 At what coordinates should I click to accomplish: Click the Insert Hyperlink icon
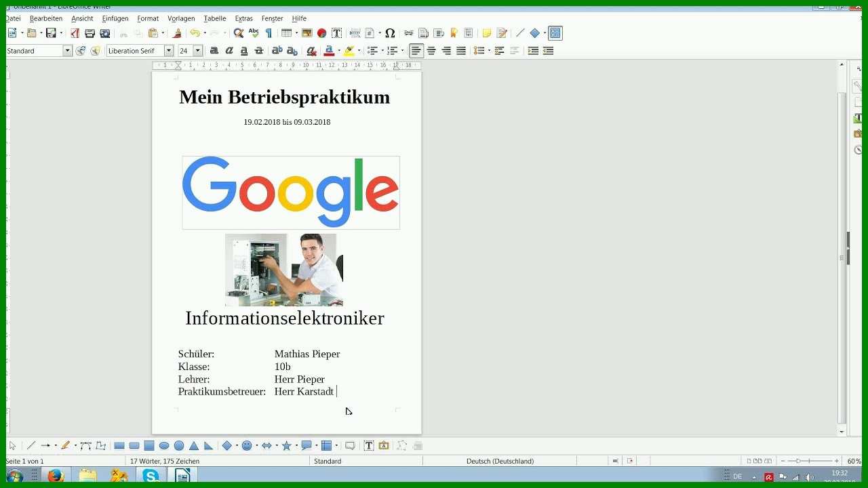pyautogui.click(x=408, y=33)
